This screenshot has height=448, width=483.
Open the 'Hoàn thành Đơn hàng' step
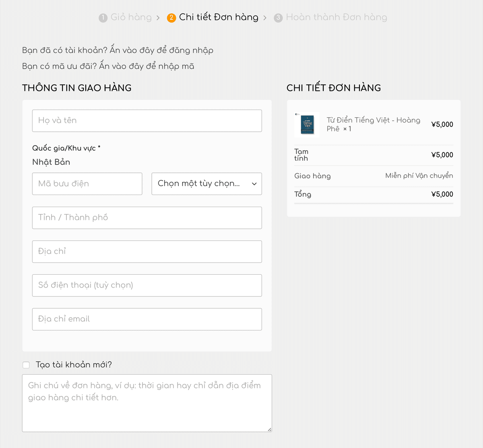coord(336,17)
